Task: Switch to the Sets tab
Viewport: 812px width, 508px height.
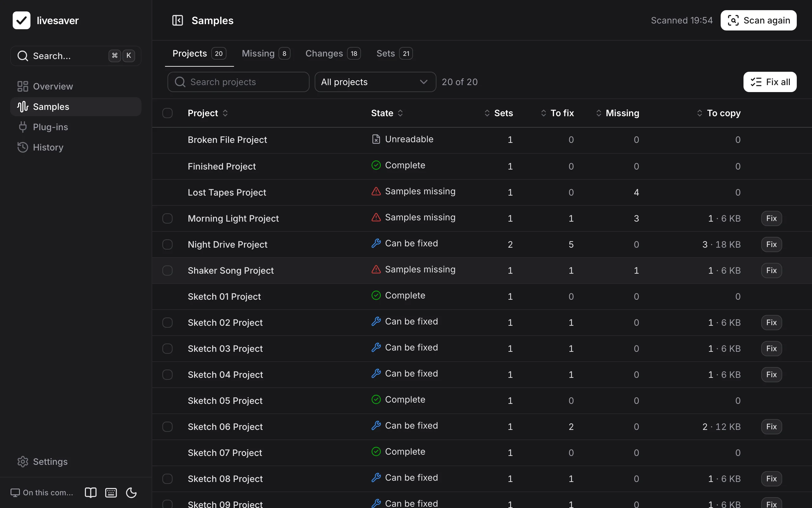Action: [394, 53]
